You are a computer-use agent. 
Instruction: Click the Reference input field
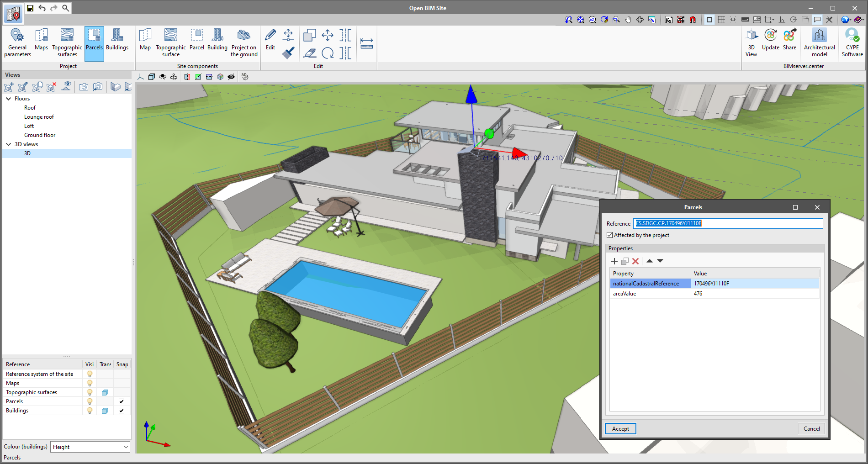point(728,223)
